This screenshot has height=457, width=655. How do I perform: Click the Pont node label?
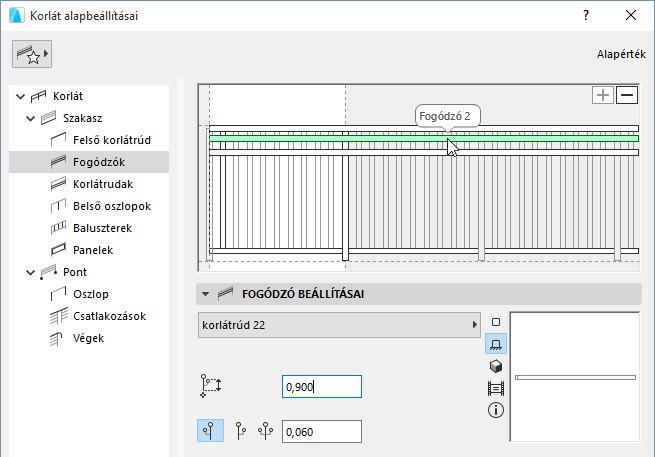click(75, 272)
